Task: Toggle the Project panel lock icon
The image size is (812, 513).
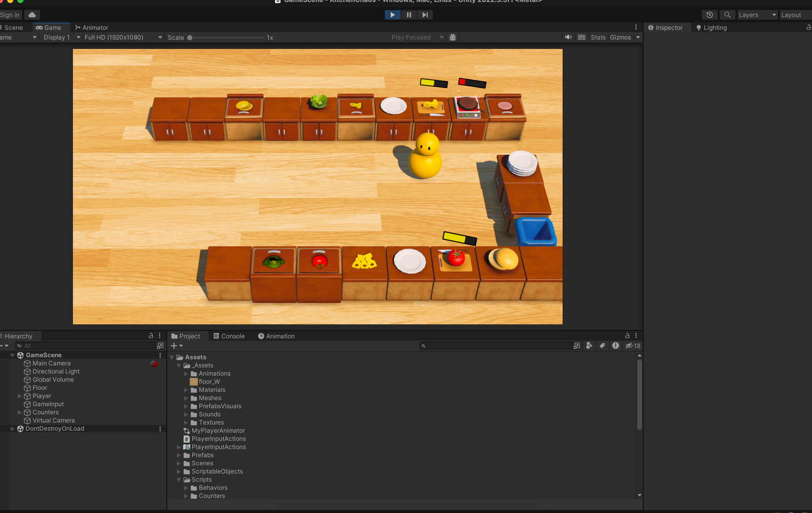Action: coord(627,336)
